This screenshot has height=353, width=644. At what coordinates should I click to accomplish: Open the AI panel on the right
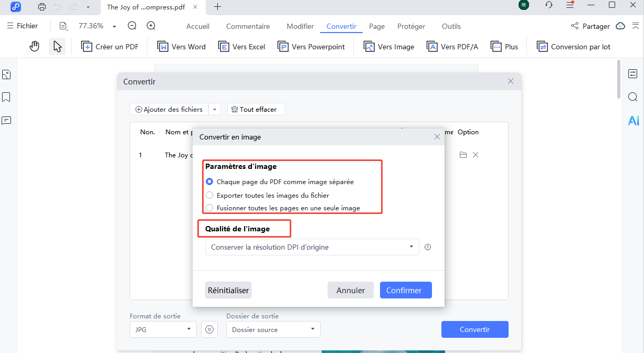(633, 120)
